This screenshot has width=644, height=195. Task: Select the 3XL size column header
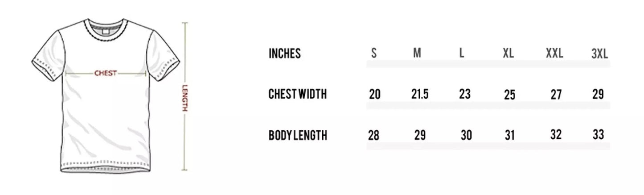point(599,54)
